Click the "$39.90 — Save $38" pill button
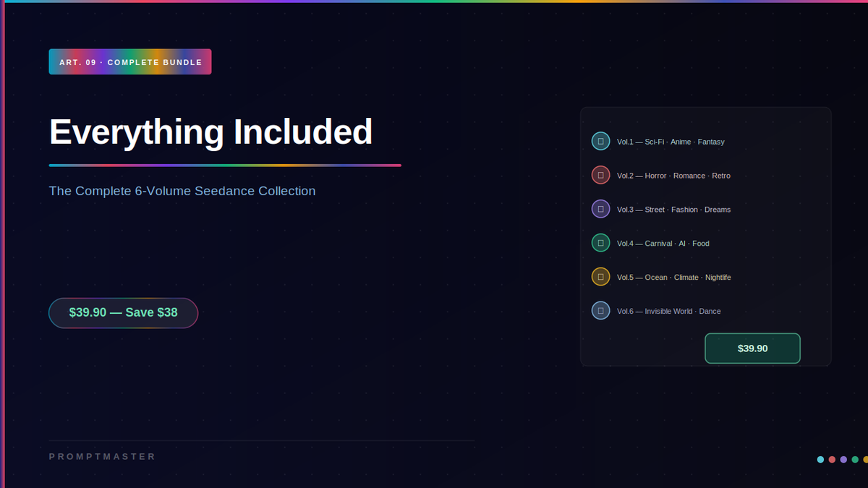Screen dimensions: 868x488 coord(123,313)
